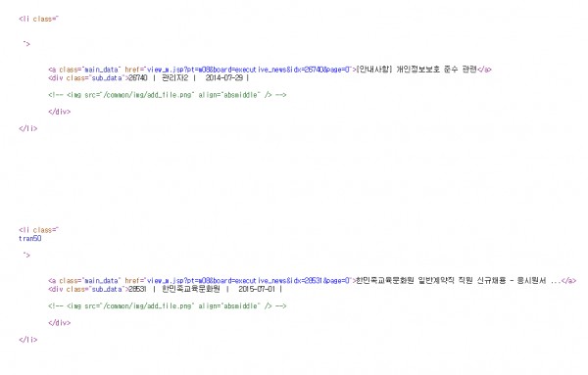
Task: Click the number 26740 after sub_data div
Action: point(138,78)
